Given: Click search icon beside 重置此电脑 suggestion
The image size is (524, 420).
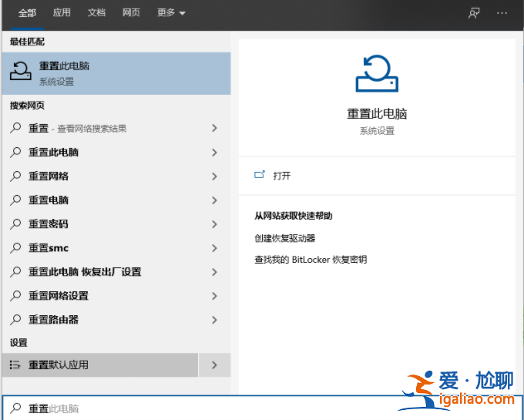Looking at the screenshot, I should (15, 152).
